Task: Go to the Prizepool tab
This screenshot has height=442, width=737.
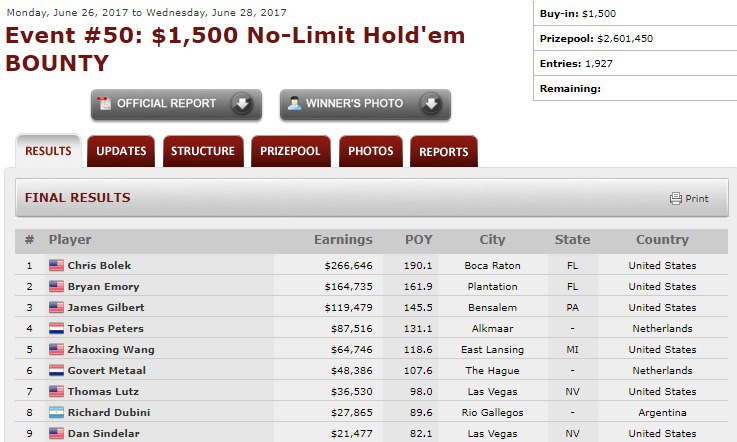Action: [x=290, y=152]
